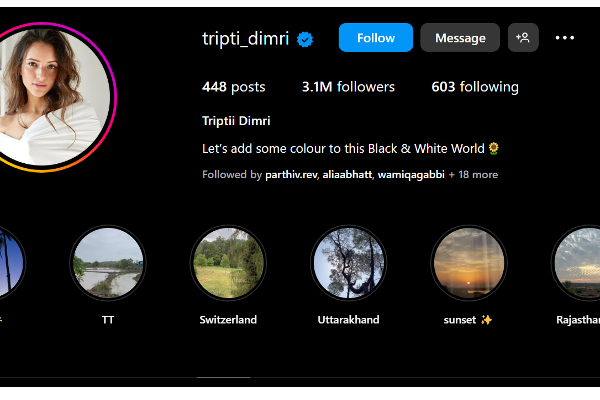600x400 pixels.
Task: Open the Uttarakhand story highlight
Action: pos(349,263)
